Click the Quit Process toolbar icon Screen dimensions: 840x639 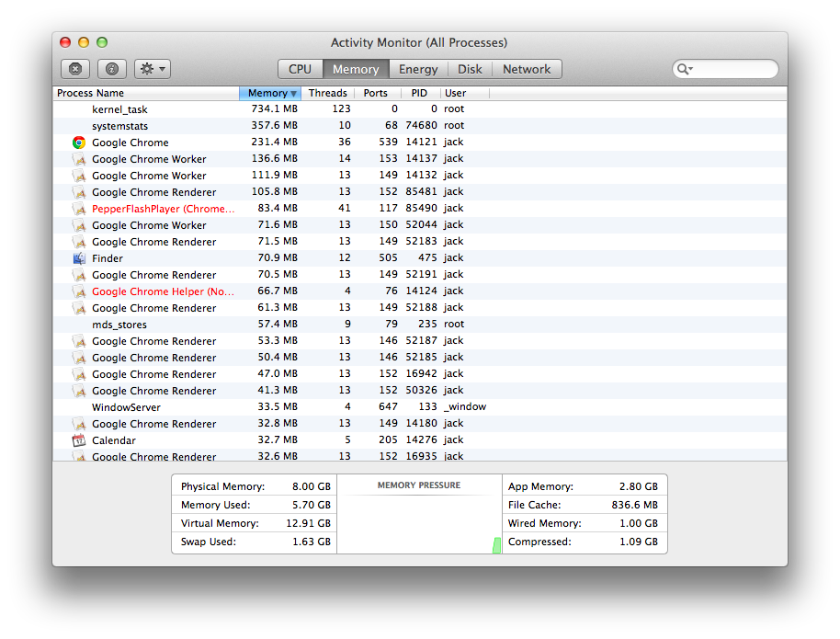(x=75, y=69)
